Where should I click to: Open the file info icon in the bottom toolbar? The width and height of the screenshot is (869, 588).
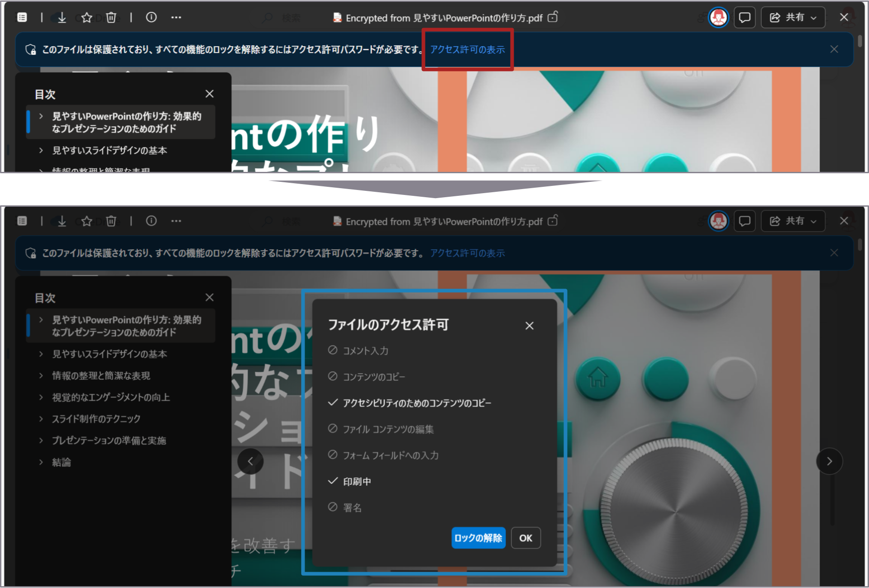point(151,221)
